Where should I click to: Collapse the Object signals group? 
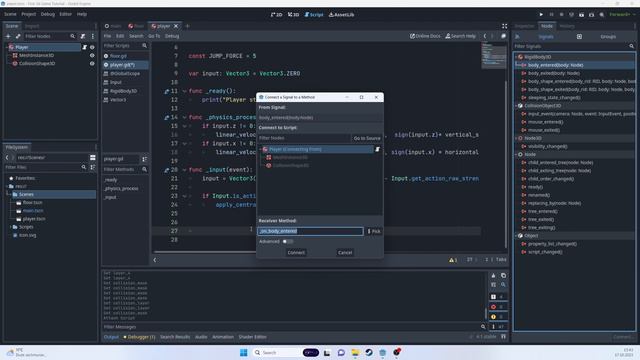pyautogui.click(x=516, y=236)
